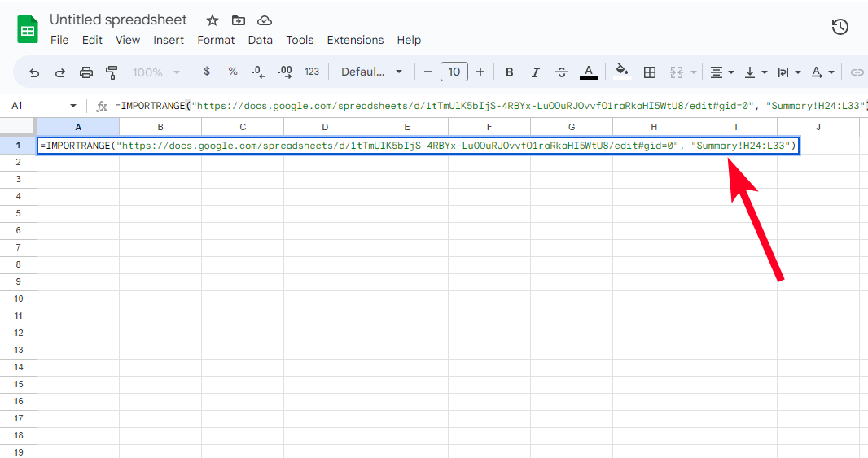This screenshot has width=868, height=458.
Task: Open the Tools menu
Action: 300,40
